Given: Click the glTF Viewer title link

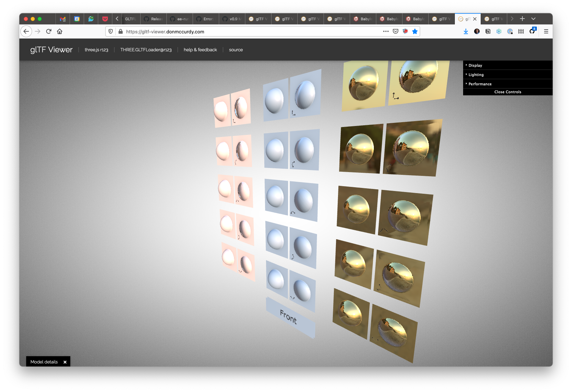Looking at the screenshot, I should pos(51,50).
